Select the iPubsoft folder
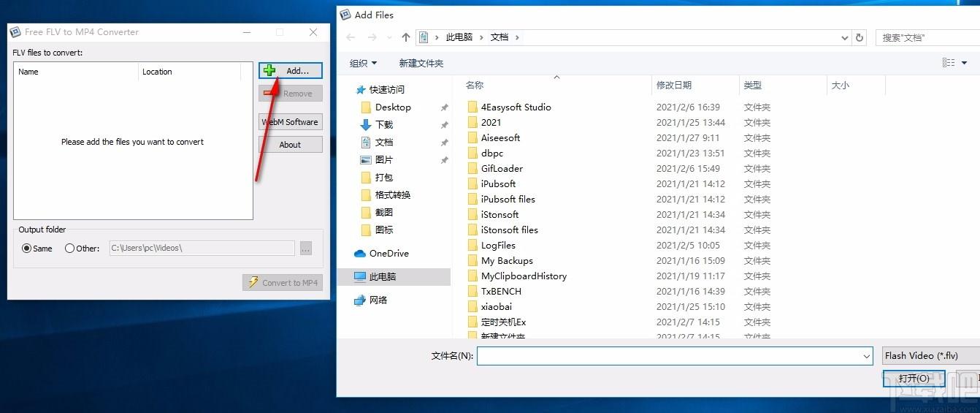Viewport: 980px width, 413px height. pos(498,184)
